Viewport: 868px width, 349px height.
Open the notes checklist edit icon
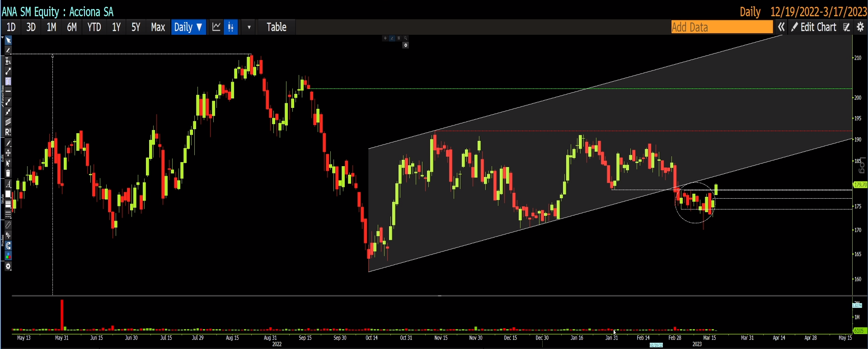(x=847, y=27)
